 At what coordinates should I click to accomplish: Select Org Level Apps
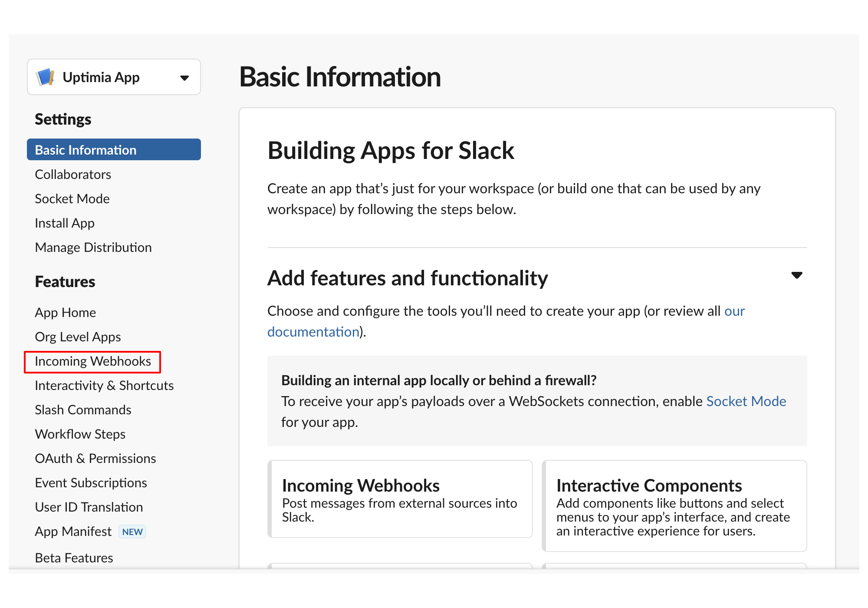coord(78,337)
